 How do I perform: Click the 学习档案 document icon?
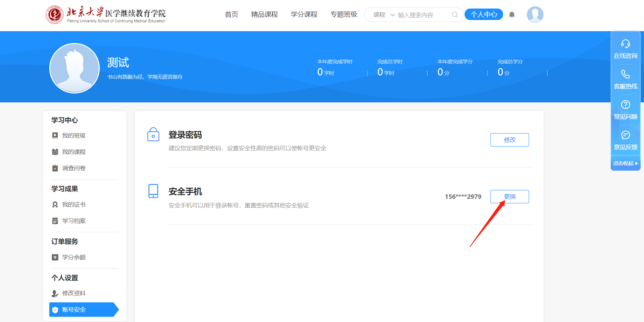pyautogui.click(x=55, y=221)
